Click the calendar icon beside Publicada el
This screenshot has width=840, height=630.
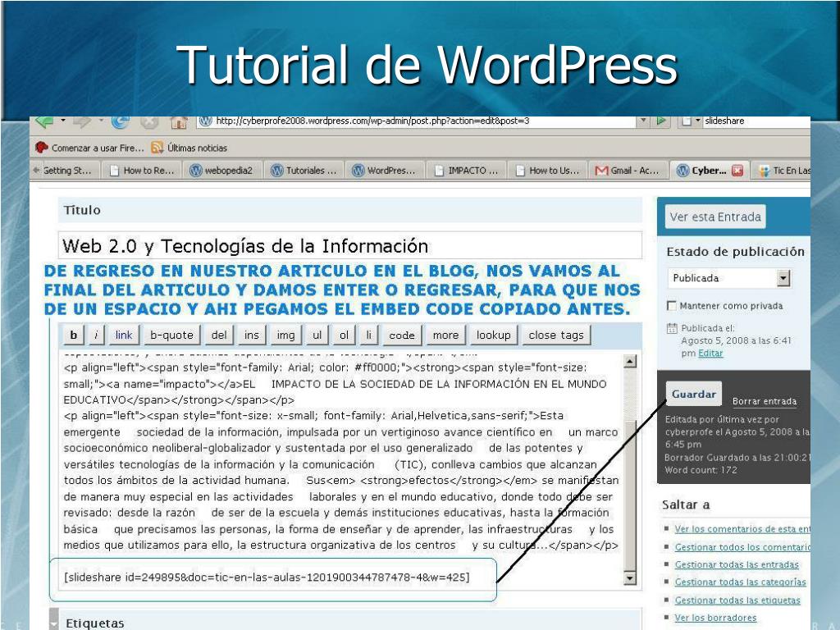(x=672, y=328)
